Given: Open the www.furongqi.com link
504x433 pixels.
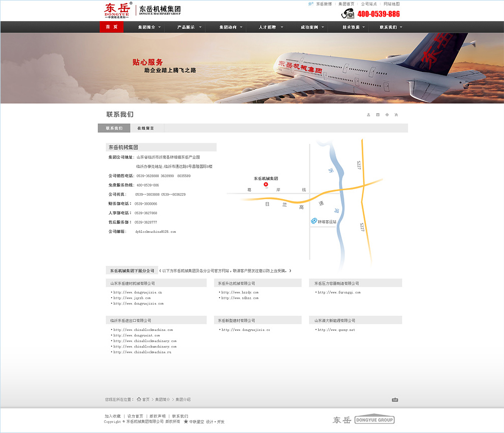Looking at the screenshot, I should (339, 292).
